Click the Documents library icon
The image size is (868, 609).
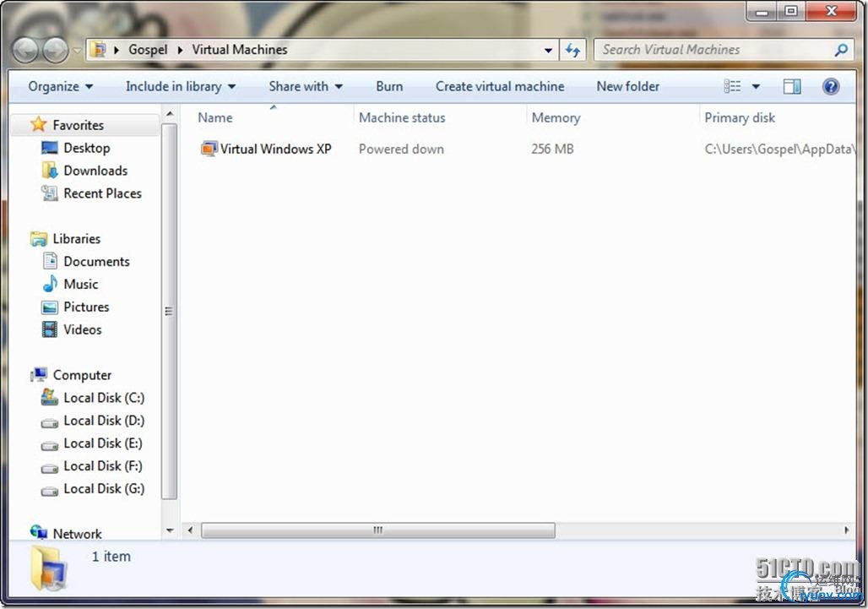click(x=50, y=261)
